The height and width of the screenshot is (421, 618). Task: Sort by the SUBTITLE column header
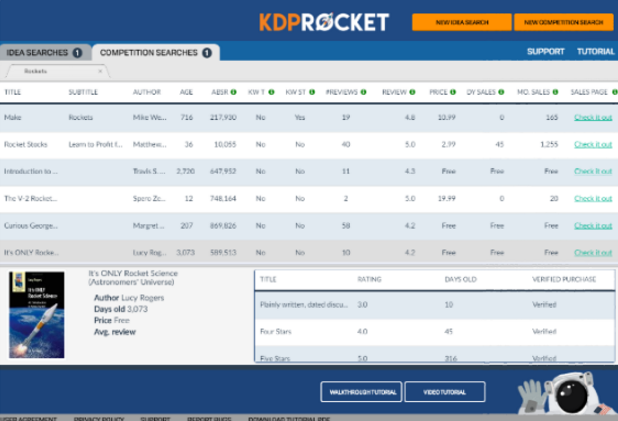pyautogui.click(x=83, y=92)
